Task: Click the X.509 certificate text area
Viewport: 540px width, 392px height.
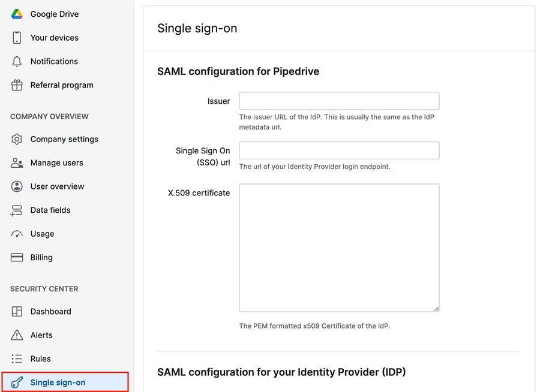Action: click(x=338, y=246)
